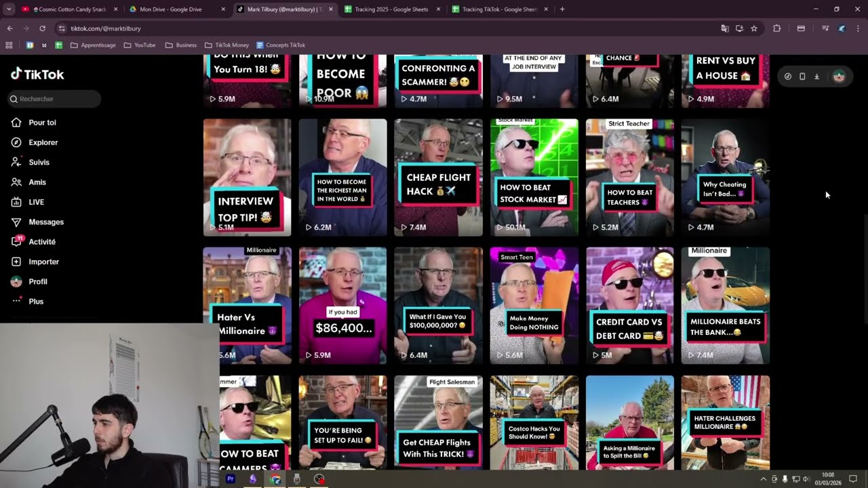This screenshot has width=868, height=488.
Task: Open INTERVIEW TOP TIP video
Action: 247,178
